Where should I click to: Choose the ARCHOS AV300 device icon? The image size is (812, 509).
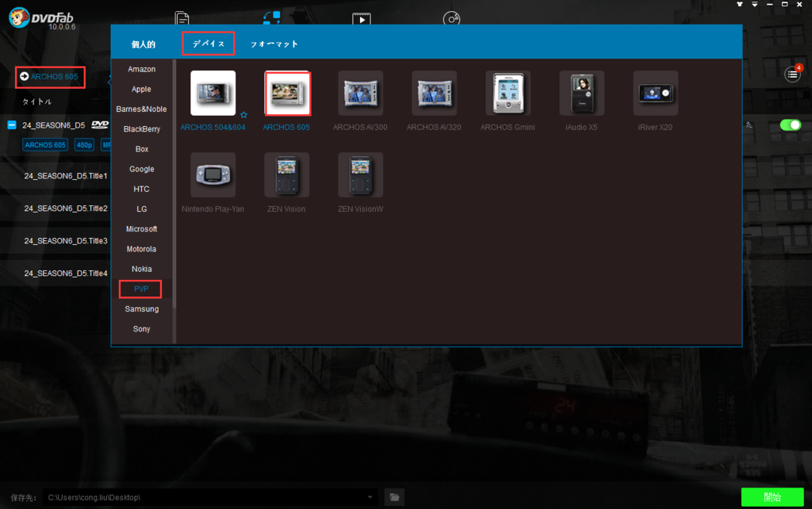[x=361, y=94]
